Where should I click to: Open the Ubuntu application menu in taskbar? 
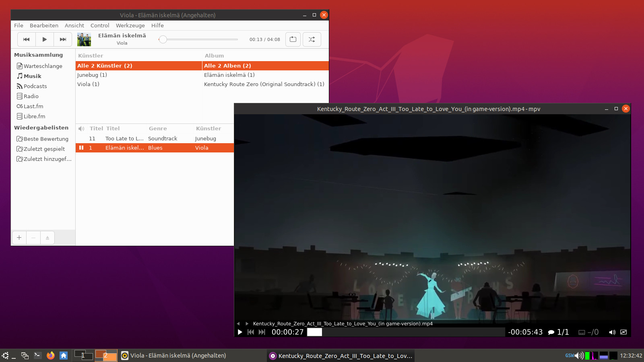(5, 356)
